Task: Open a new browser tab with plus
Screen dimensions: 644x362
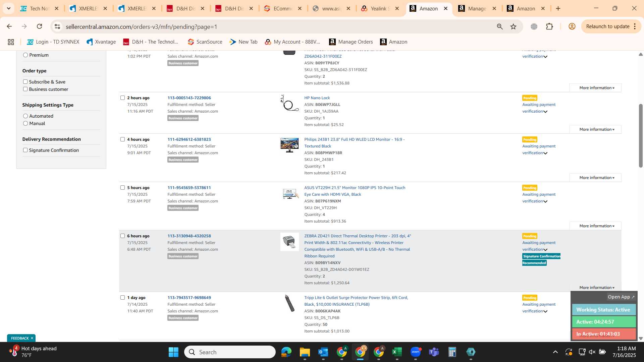Action: pyautogui.click(x=558, y=8)
